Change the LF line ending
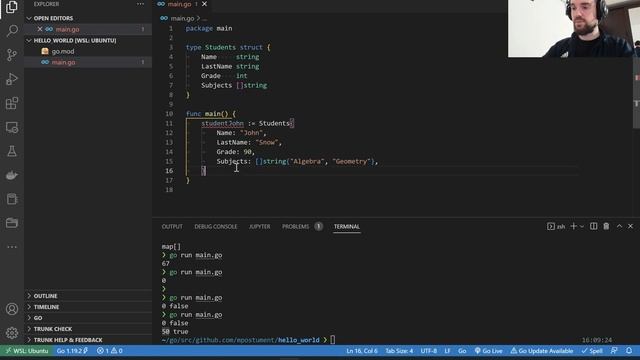Screen dimensions: 640x360 pyautogui.click(x=447, y=351)
